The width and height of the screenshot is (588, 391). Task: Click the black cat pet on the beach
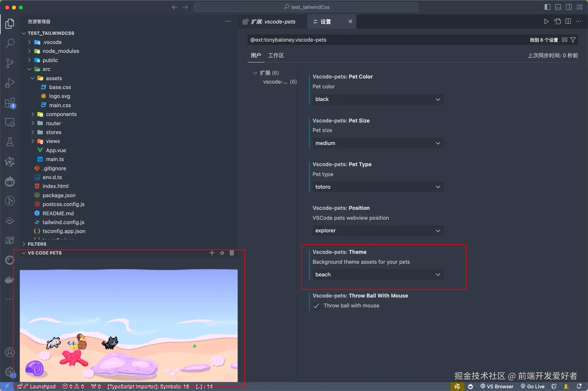[110, 343]
